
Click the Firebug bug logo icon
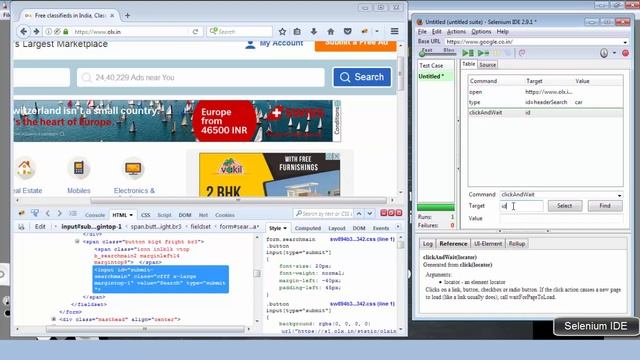[x=21, y=213]
